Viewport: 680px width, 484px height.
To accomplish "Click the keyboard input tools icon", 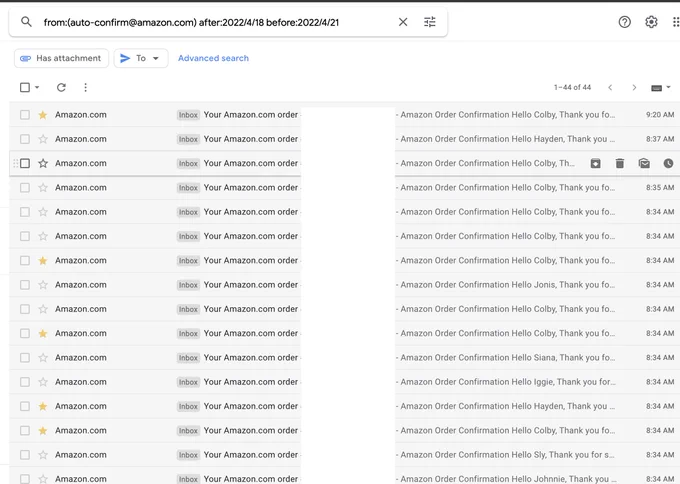I will [x=656, y=88].
